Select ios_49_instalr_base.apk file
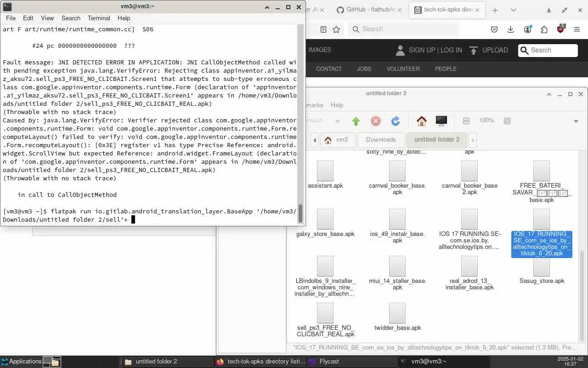 397,226
